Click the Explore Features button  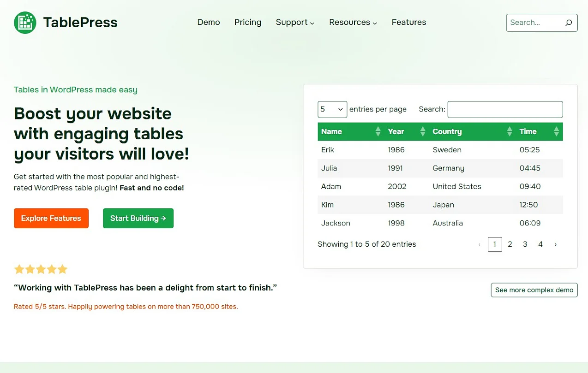[x=51, y=219]
